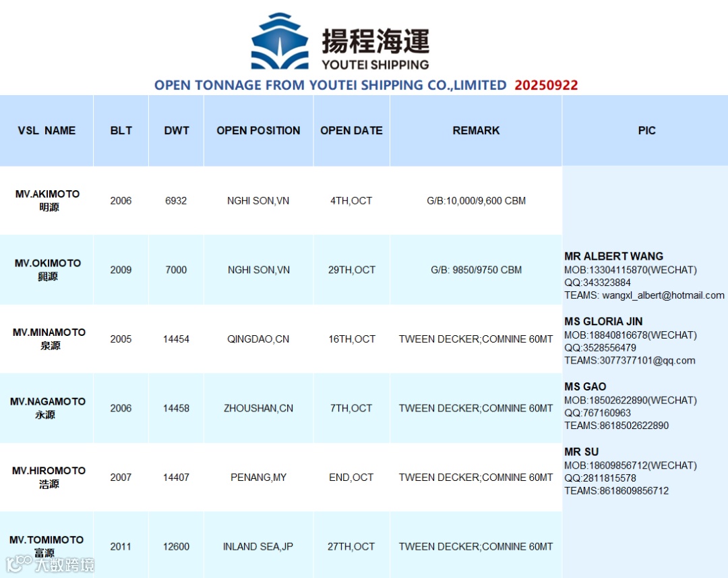Select the REMARK column header

(476, 131)
